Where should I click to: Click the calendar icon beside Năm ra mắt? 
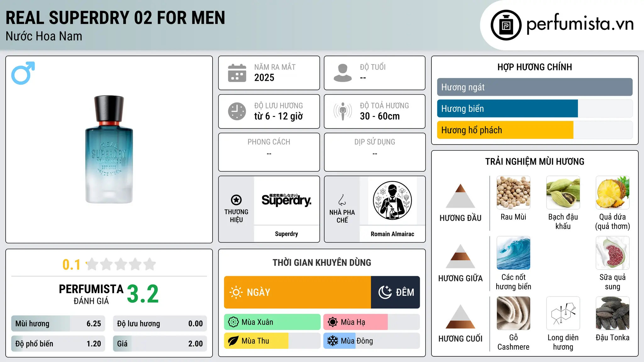point(237,73)
